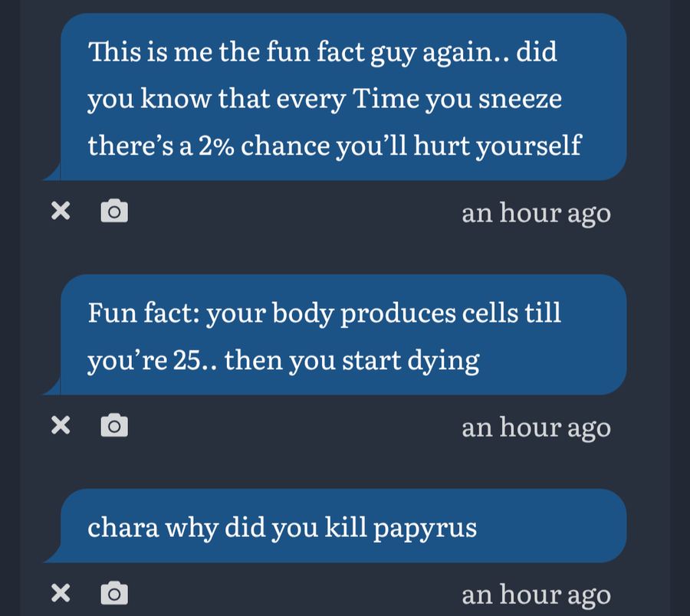This screenshot has height=616, width=690.
Task: Click "an hour ago" below the cells message
Action: pos(536,427)
